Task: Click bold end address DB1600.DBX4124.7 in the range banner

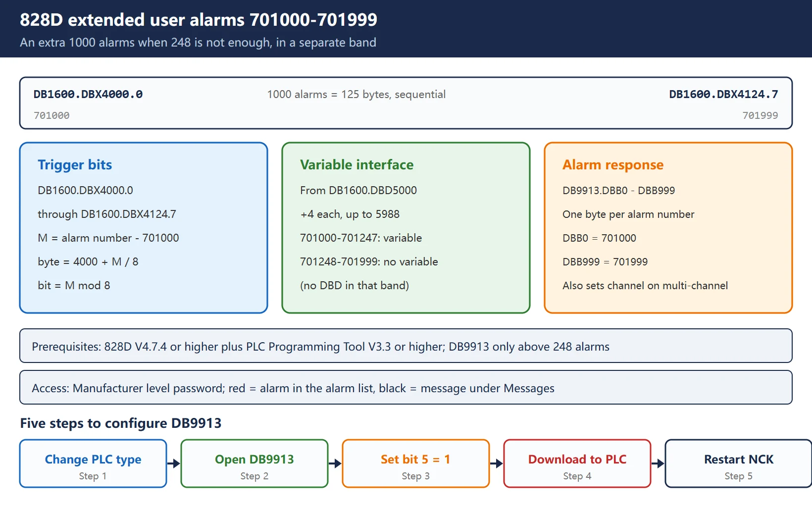Action: click(723, 94)
